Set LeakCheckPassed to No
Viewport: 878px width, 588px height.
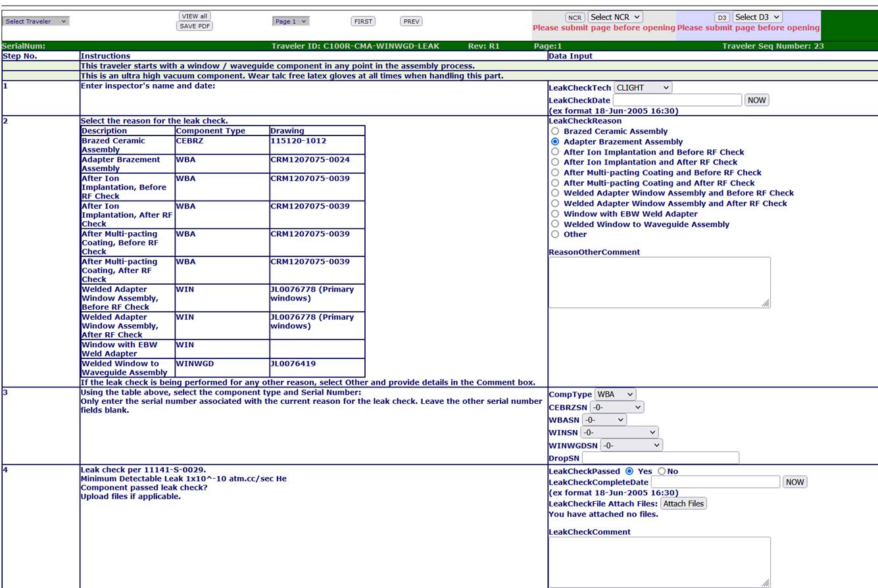[662, 472]
